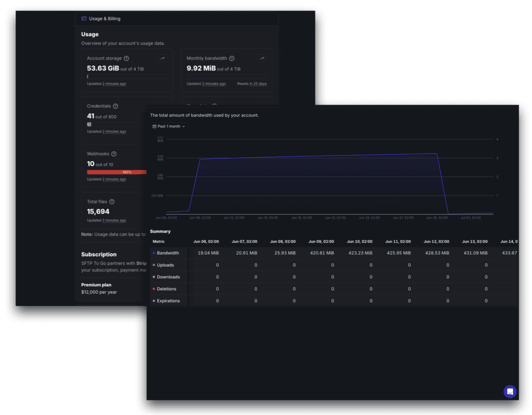Viewport: 532px width, 415px height.
Task: Select the Deletions metric row
Action: click(x=334, y=289)
